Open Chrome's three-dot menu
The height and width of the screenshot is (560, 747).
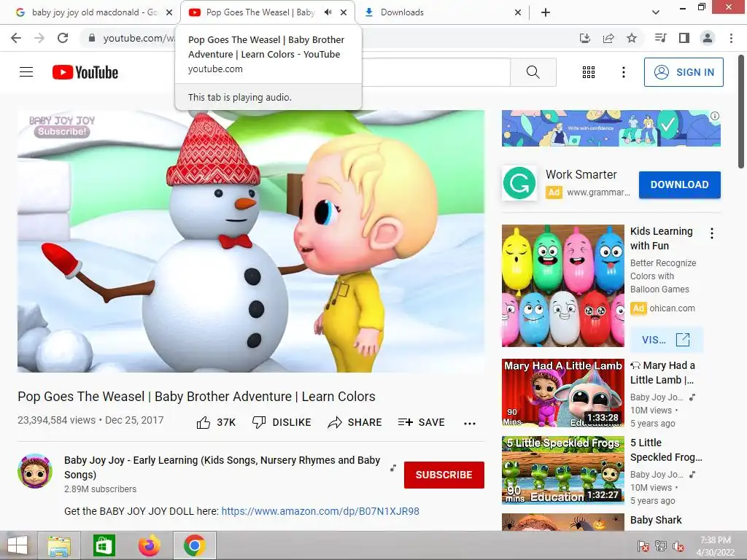[x=731, y=38]
